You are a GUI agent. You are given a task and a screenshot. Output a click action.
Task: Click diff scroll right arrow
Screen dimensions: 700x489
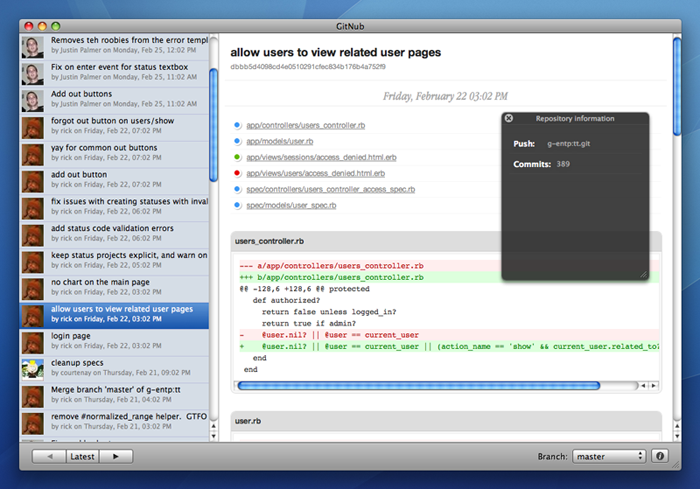(x=654, y=385)
